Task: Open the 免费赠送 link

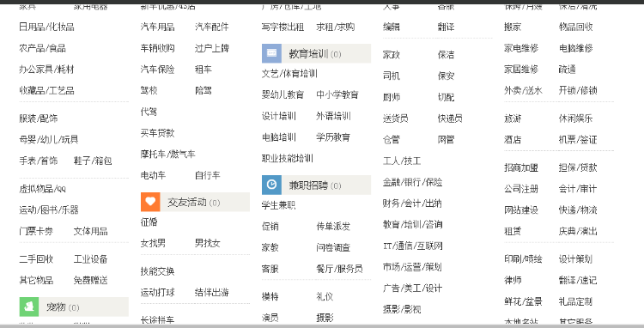Action: tap(91, 281)
